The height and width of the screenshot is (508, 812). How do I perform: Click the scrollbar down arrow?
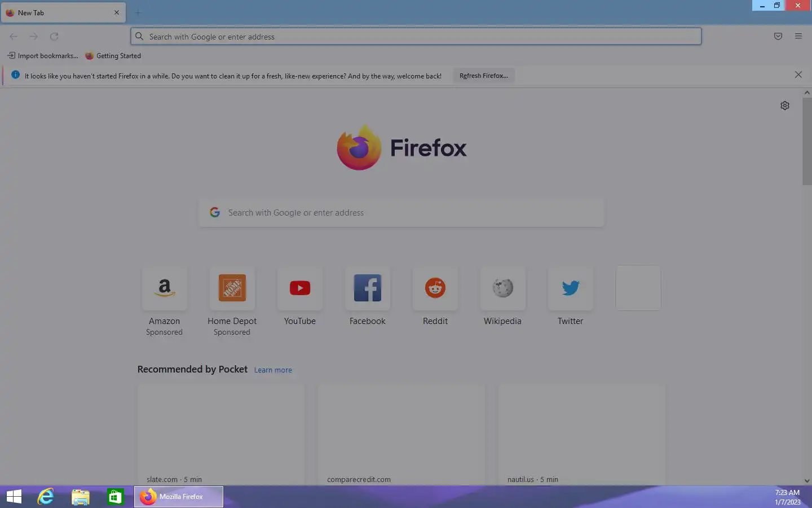807,481
